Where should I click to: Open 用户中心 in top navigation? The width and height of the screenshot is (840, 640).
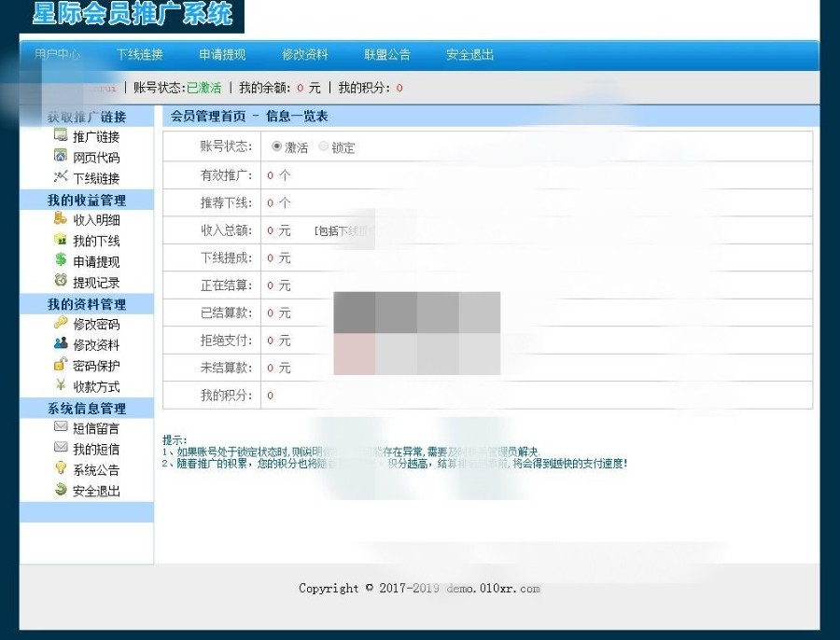(57, 55)
